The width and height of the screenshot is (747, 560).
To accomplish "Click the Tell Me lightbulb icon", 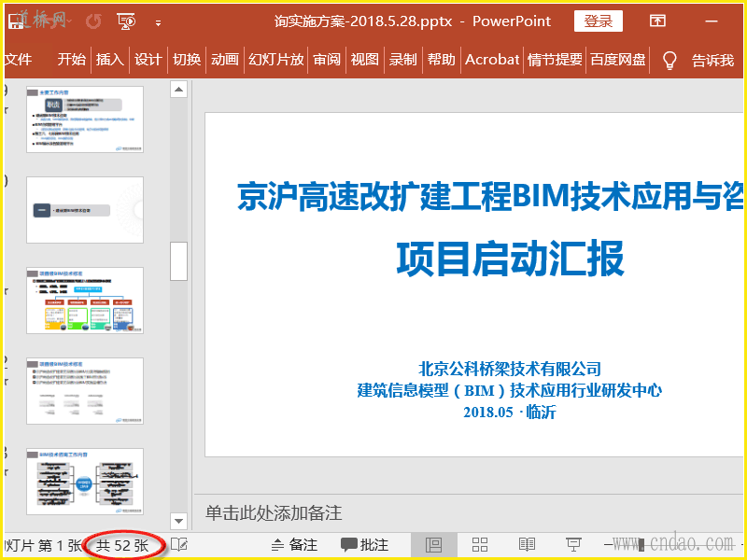I will coord(669,60).
